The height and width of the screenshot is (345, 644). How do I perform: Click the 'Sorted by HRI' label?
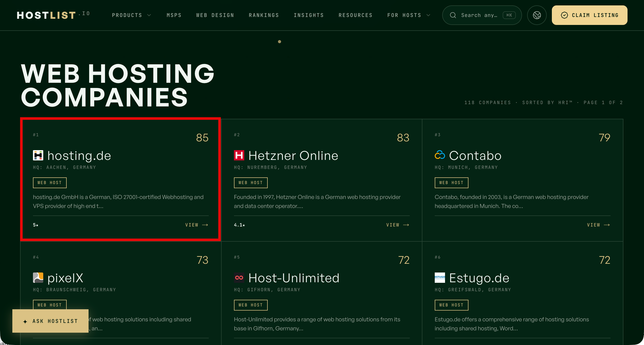(x=547, y=103)
